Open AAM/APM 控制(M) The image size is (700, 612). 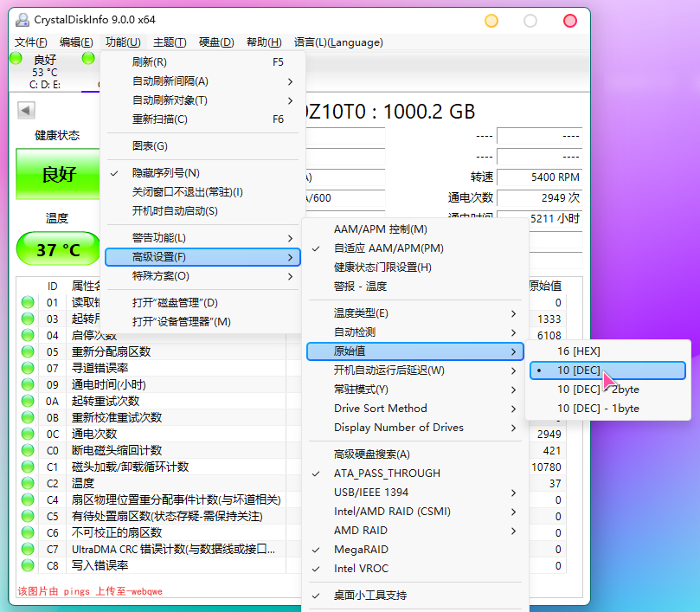tap(415, 229)
